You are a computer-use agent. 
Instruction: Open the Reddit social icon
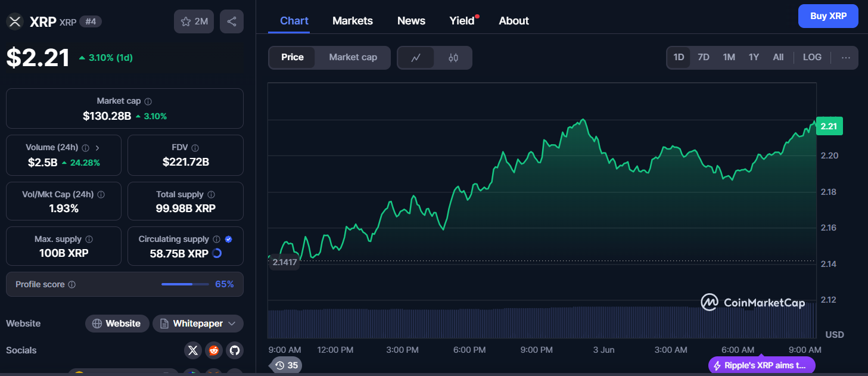pos(214,350)
